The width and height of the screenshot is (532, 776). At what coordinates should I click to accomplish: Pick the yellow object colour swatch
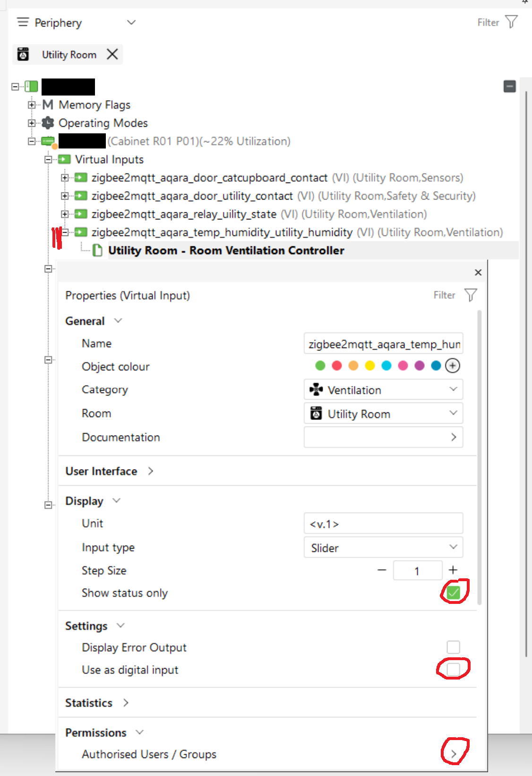click(x=370, y=366)
